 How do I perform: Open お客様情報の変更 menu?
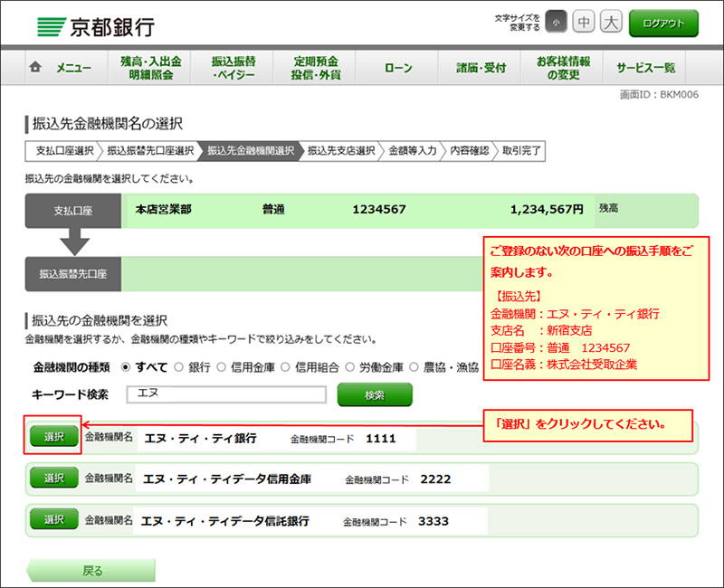(562, 67)
